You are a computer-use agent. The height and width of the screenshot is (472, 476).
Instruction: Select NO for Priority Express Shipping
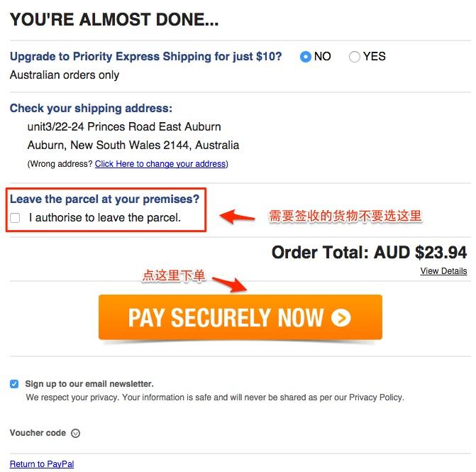click(x=306, y=57)
